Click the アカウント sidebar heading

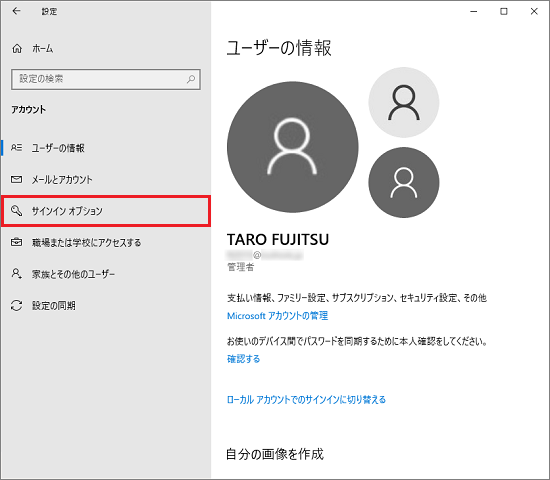tap(28, 109)
